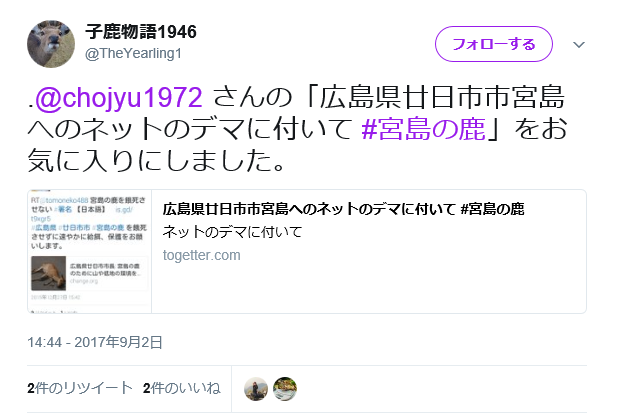Click the フォローする follow button
This screenshot has width=617, height=417.
493,44
